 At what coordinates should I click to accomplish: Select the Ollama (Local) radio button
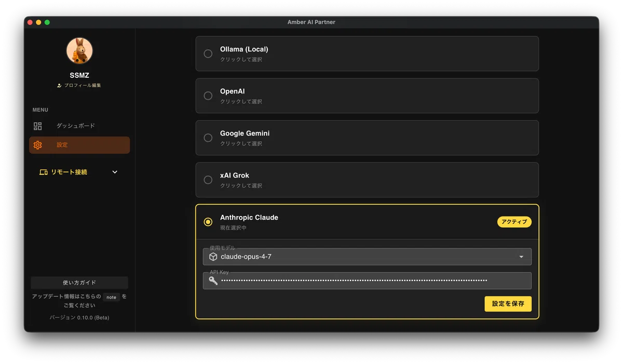[x=208, y=53]
